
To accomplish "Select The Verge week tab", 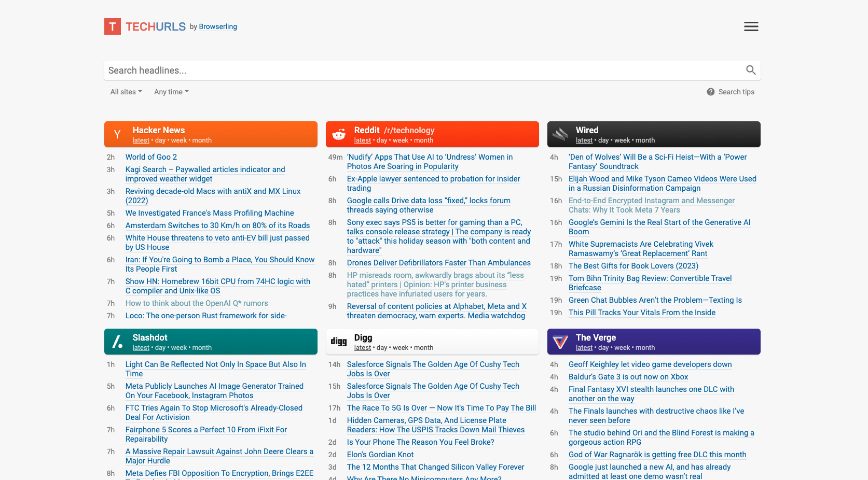I will tap(622, 348).
